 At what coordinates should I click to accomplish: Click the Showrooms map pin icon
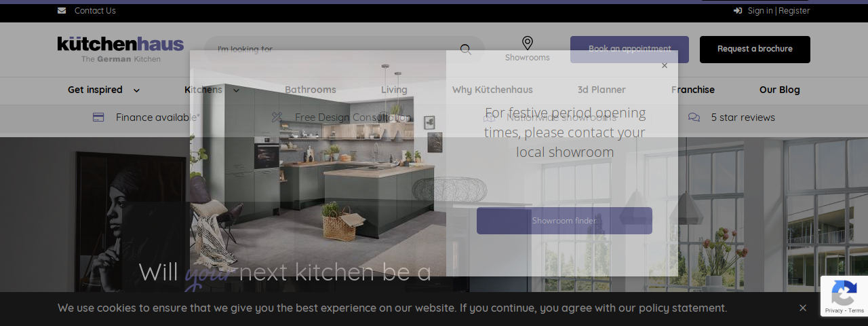(x=528, y=43)
